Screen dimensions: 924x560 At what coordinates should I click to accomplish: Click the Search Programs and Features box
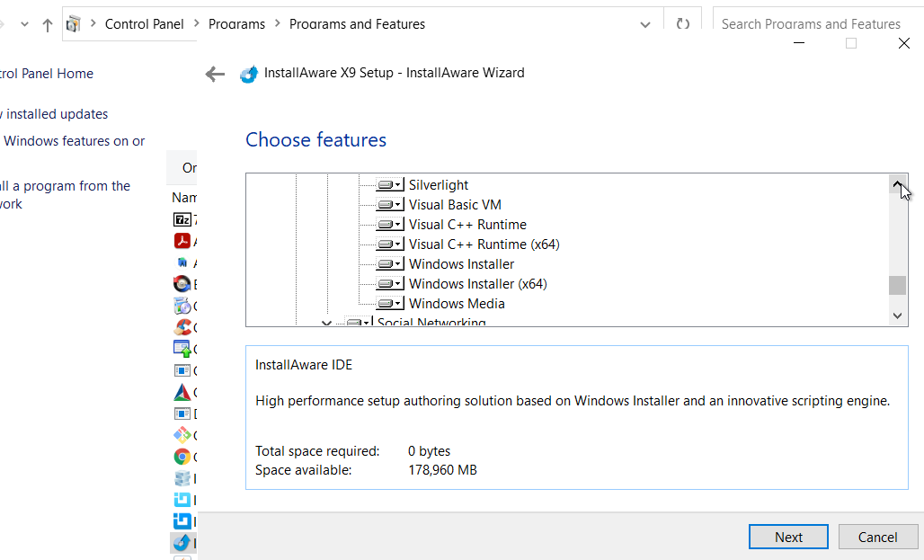[818, 24]
